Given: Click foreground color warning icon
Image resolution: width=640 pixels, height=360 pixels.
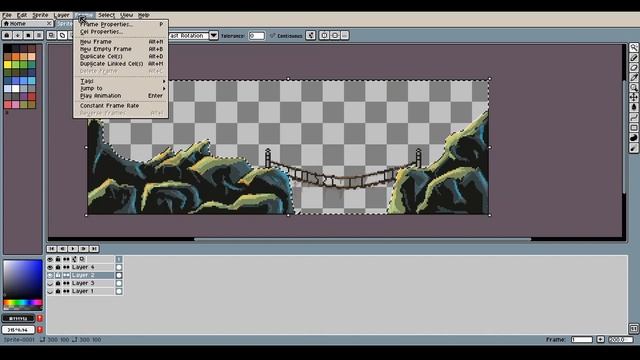Looking at the screenshot, I should click(x=40, y=318).
